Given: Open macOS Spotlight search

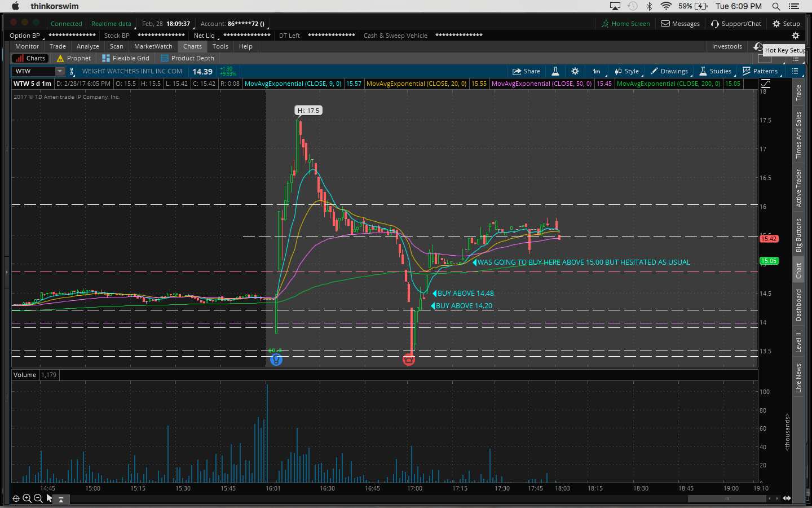Looking at the screenshot, I should click(776, 6).
